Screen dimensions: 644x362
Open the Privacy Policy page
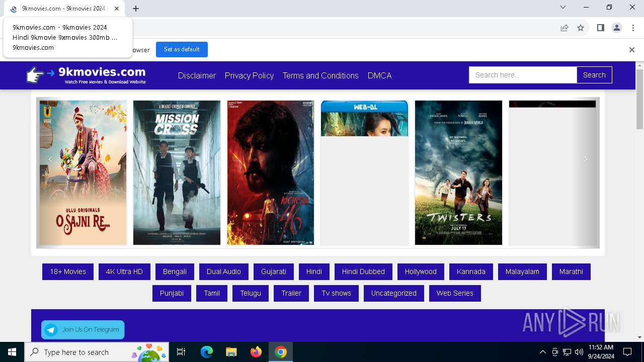coord(249,75)
